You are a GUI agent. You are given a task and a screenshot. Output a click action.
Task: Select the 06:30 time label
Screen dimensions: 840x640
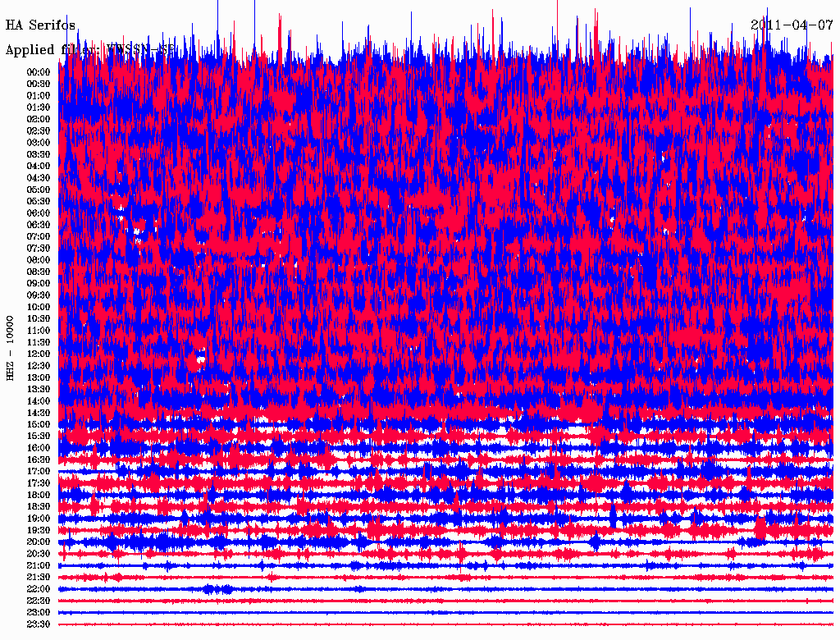(39, 225)
